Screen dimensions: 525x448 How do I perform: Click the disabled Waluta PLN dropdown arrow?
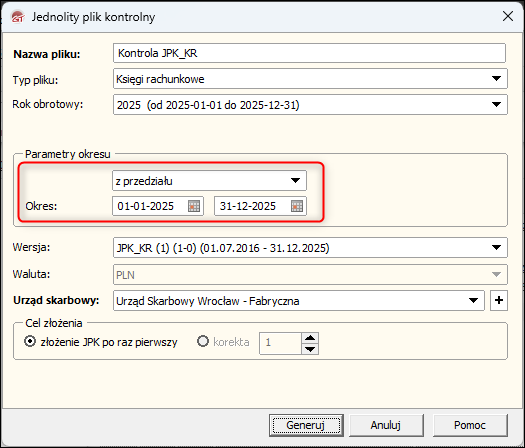[496, 275]
